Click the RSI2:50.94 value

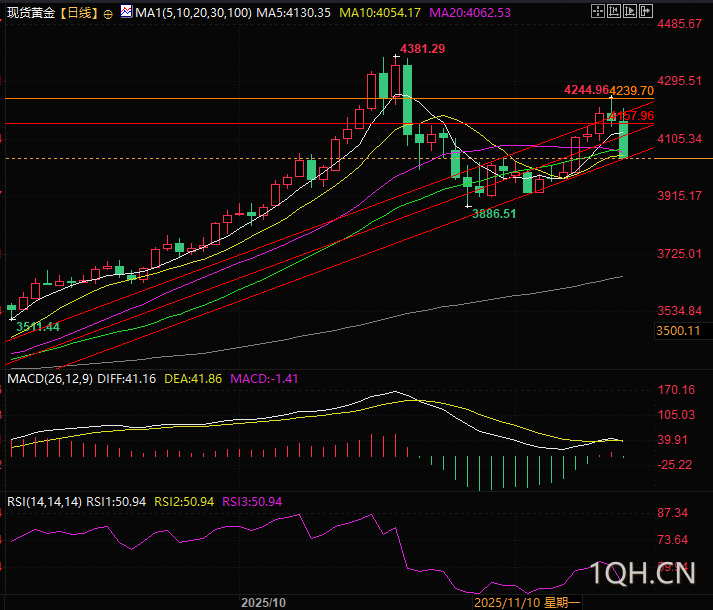[x=184, y=502]
